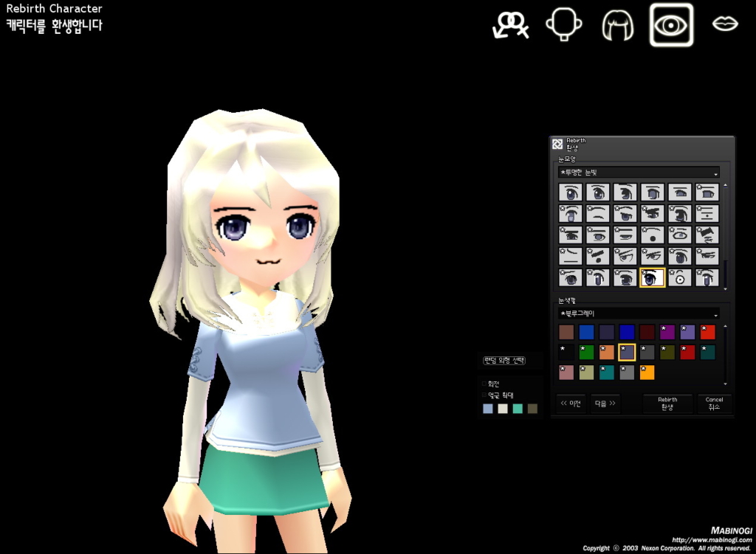Select the dusty pink eye color swatch
This screenshot has height=554, width=756.
point(566,373)
